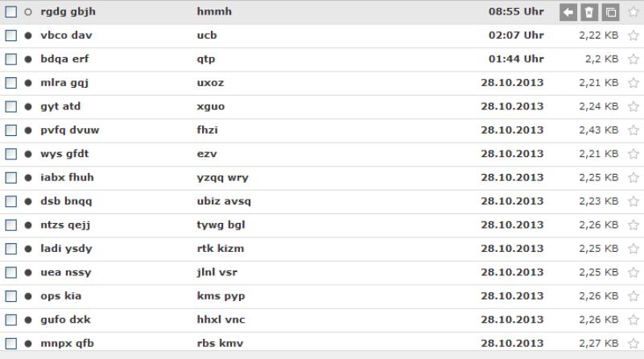Image resolution: width=644 pixels, height=359 pixels.
Task: Open email from sender ntzs qejj
Action: coord(65,225)
